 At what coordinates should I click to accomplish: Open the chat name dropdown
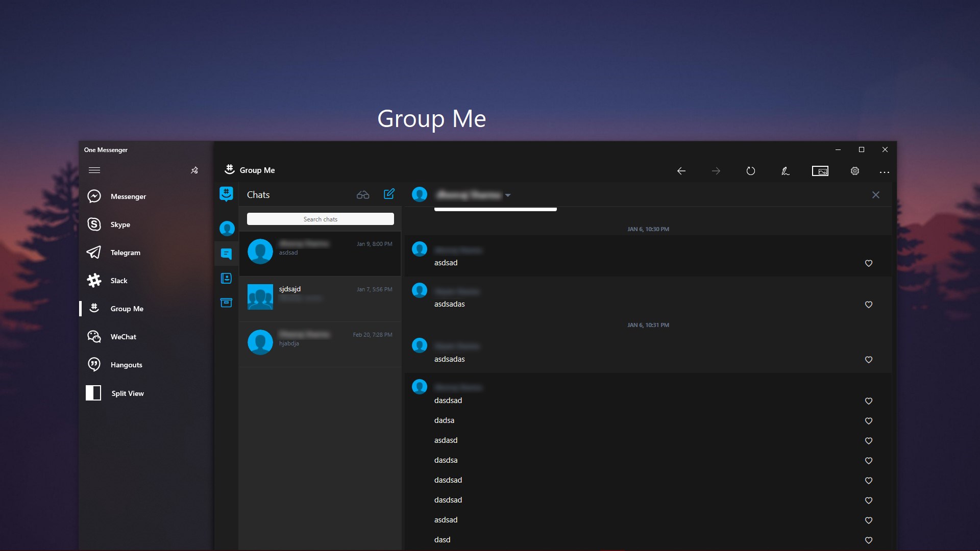coord(508,195)
